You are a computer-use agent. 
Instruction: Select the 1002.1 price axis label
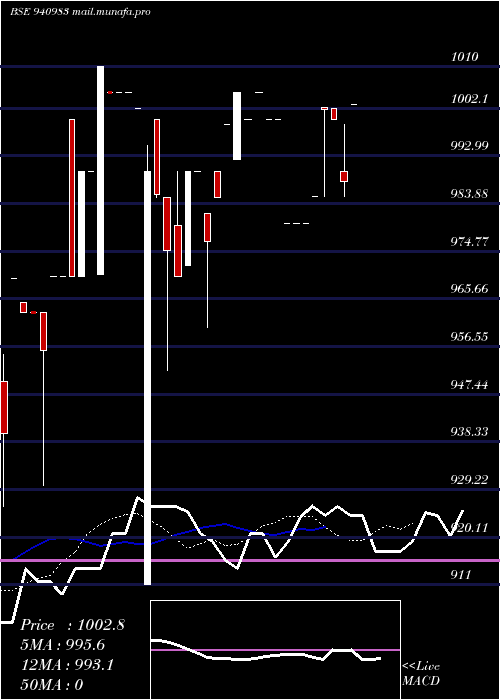click(x=469, y=99)
